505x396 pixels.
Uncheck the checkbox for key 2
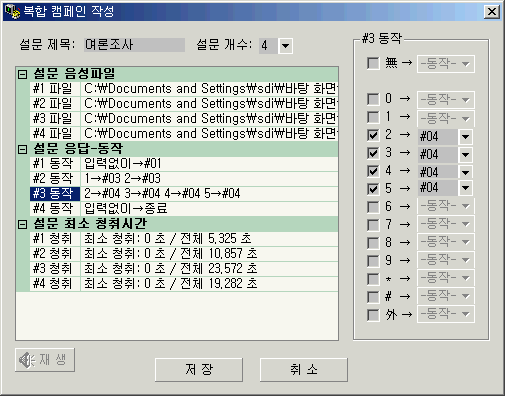tap(373, 135)
